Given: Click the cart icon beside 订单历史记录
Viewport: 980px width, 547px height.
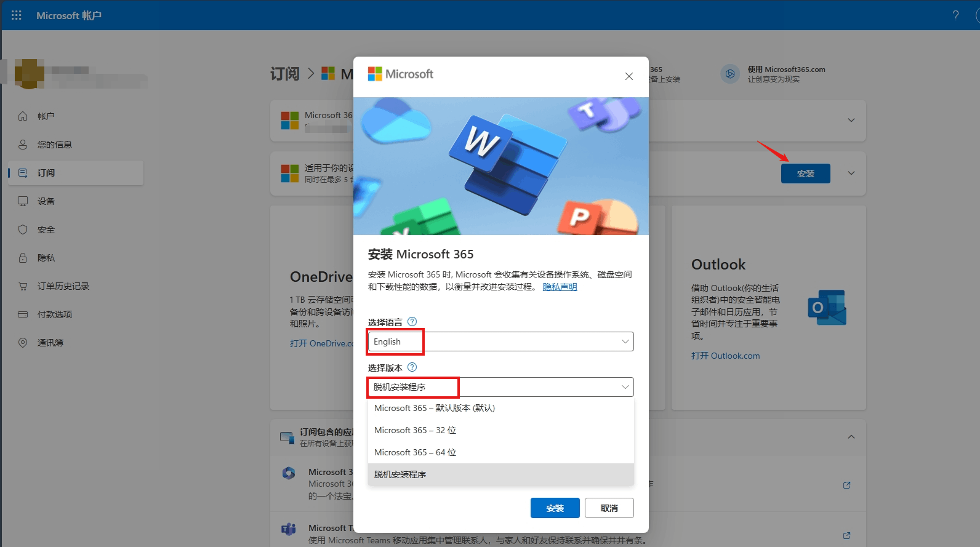Looking at the screenshot, I should coord(23,286).
